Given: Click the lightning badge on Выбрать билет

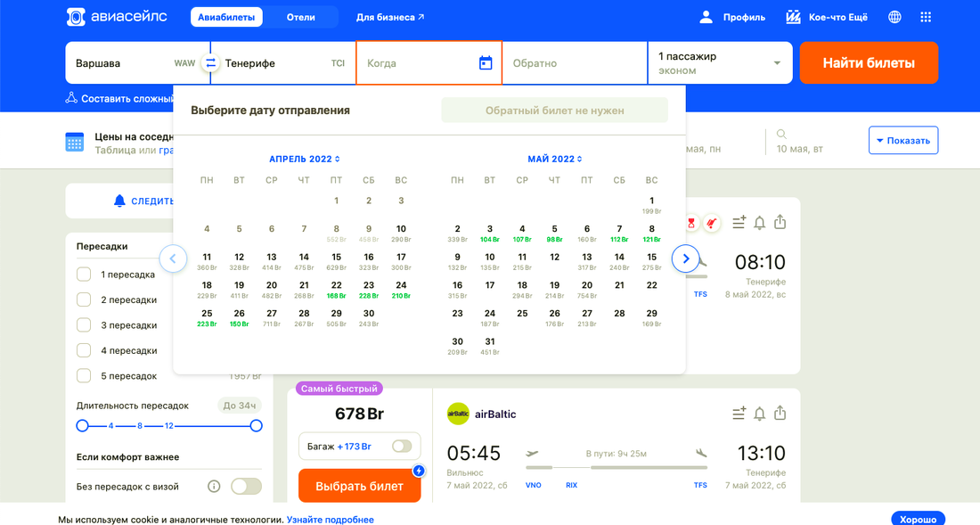Looking at the screenshot, I should tap(419, 471).
